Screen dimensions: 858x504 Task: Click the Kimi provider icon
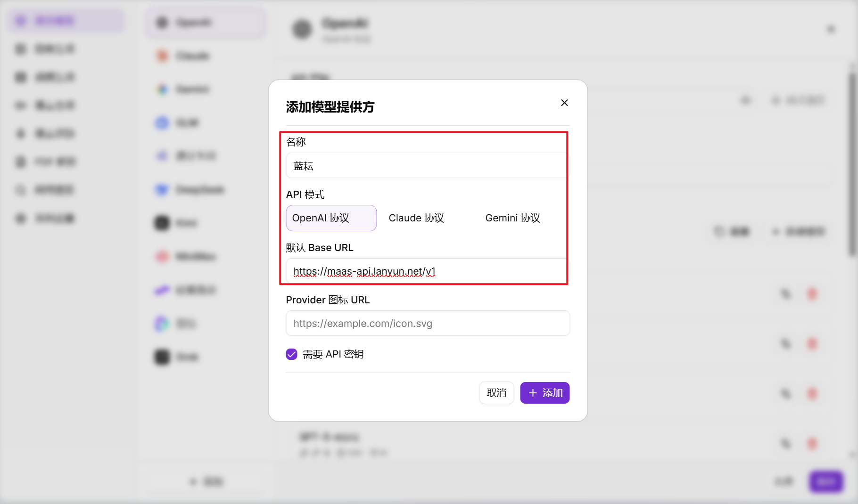(162, 223)
